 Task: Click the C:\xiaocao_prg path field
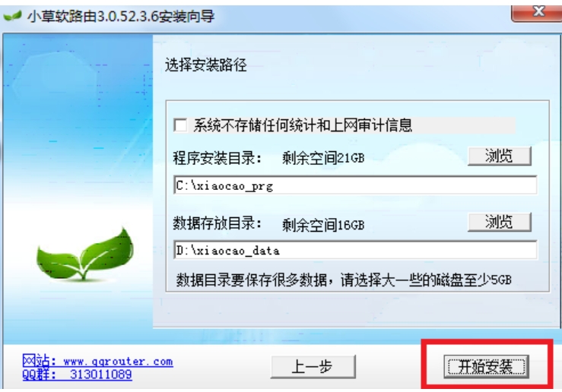pyautogui.click(x=355, y=185)
